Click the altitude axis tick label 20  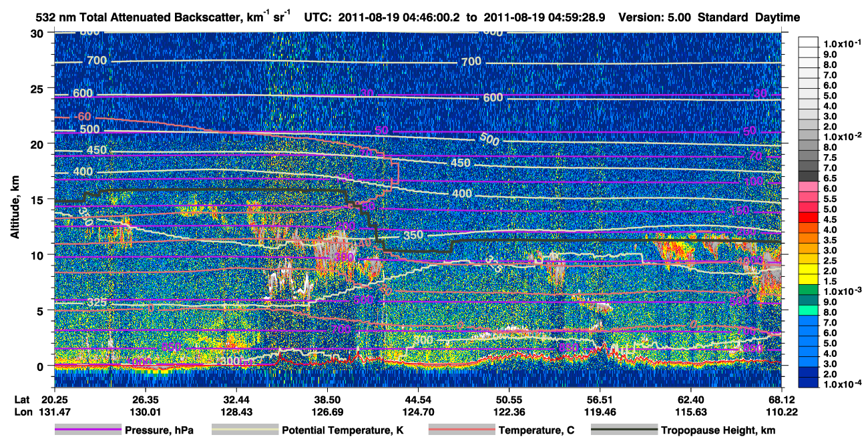37,143
